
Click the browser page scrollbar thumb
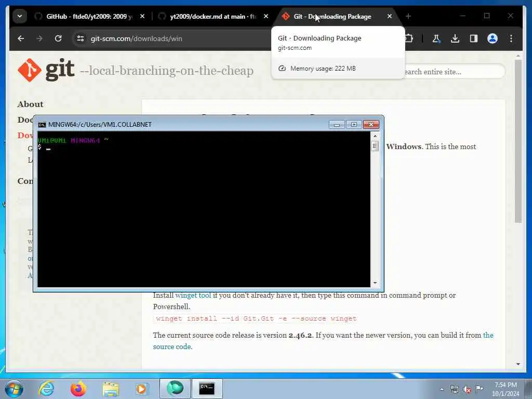(x=518, y=141)
